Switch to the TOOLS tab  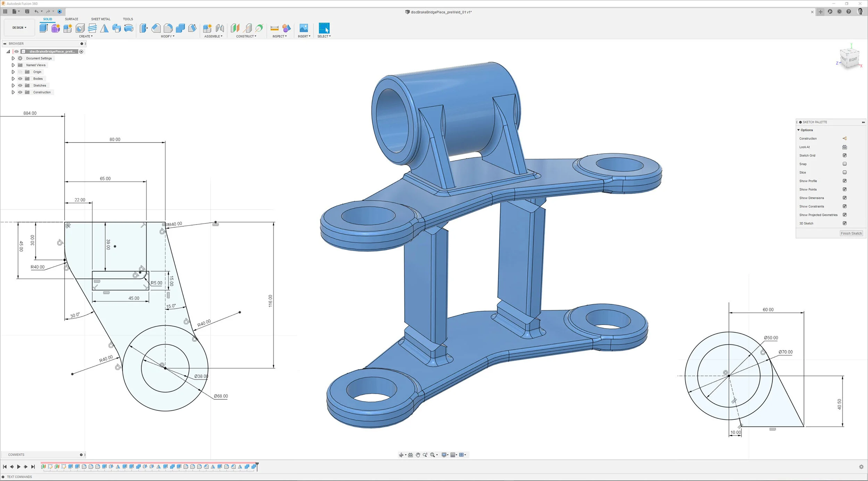(128, 19)
